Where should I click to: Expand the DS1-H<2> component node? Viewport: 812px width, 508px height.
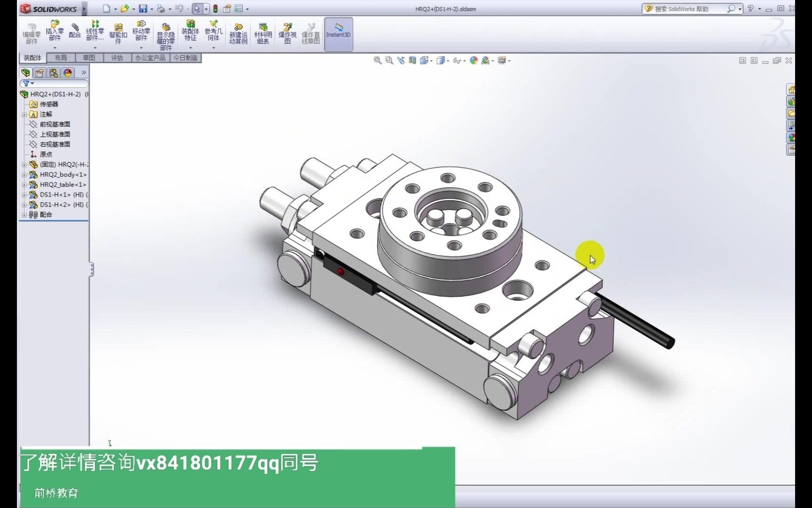coord(24,205)
